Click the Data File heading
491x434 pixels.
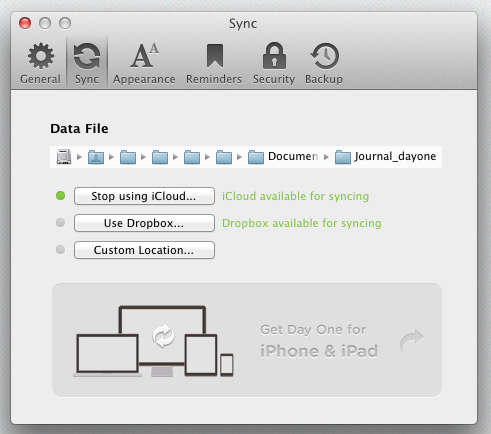coord(79,129)
